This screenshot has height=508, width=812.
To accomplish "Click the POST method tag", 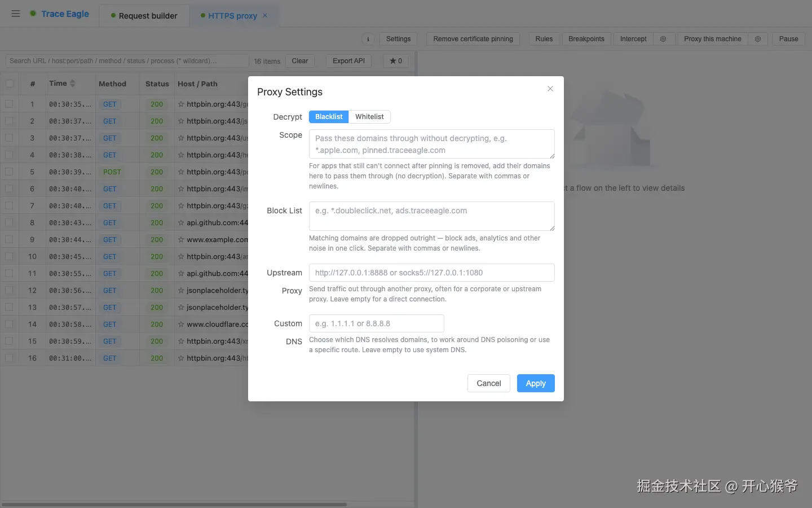I will pyautogui.click(x=112, y=172).
